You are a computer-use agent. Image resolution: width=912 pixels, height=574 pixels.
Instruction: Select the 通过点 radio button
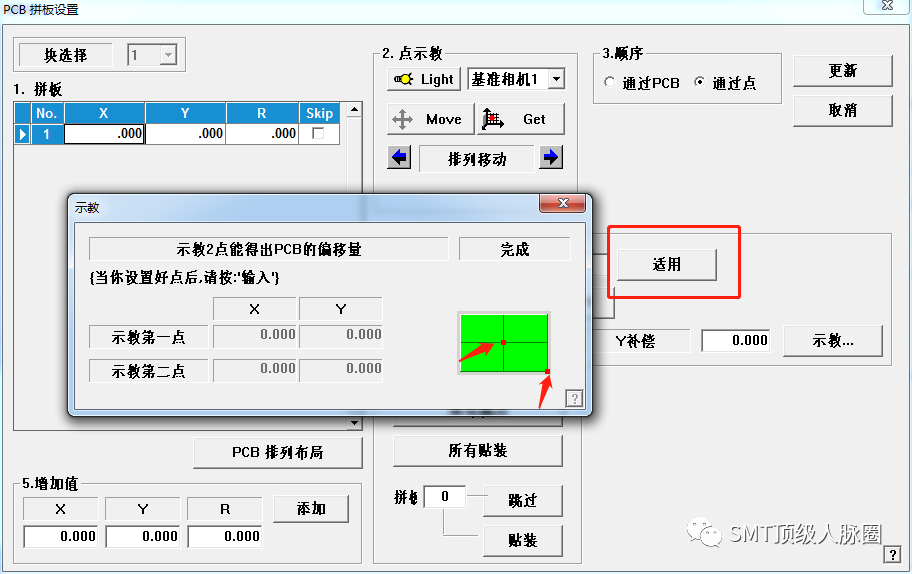click(700, 83)
